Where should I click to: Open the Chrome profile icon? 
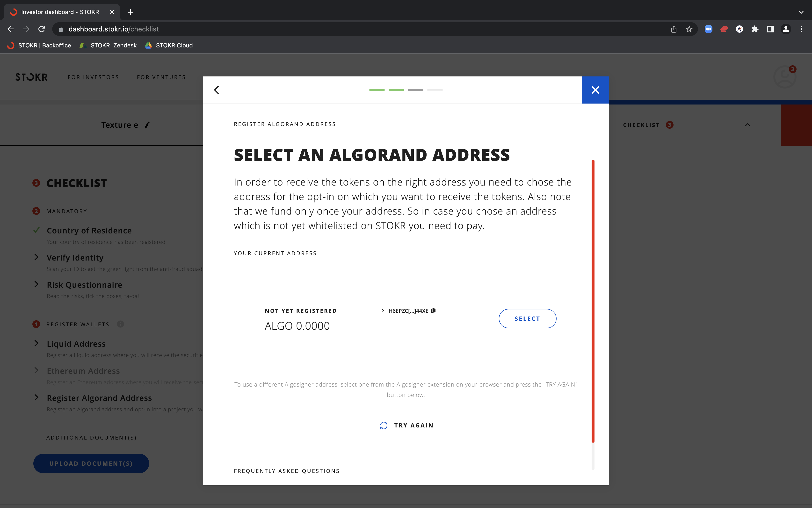pyautogui.click(x=786, y=29)
